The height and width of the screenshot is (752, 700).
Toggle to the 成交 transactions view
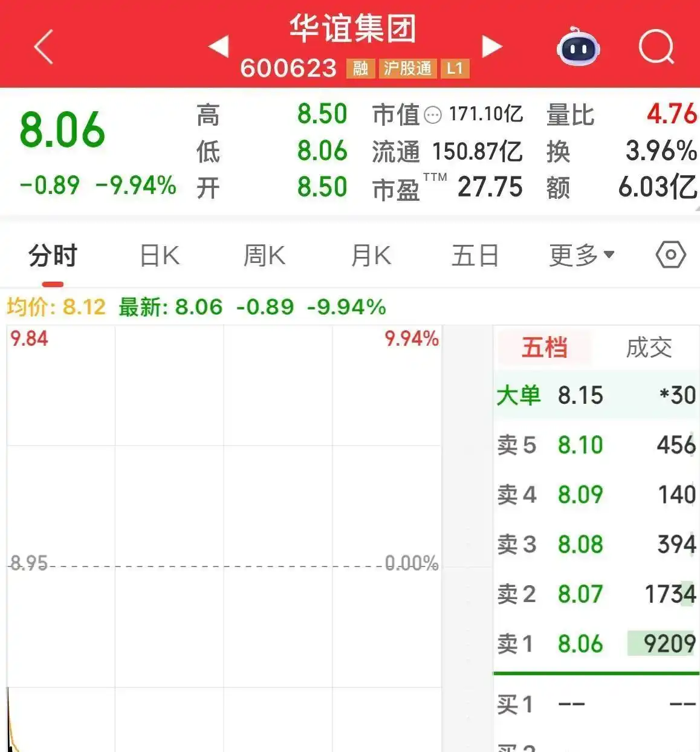point(648,347)
